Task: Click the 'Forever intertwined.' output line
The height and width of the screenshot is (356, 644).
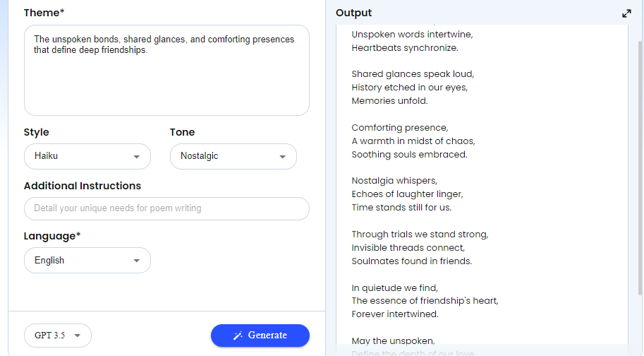Action: (x=395, y=314)
